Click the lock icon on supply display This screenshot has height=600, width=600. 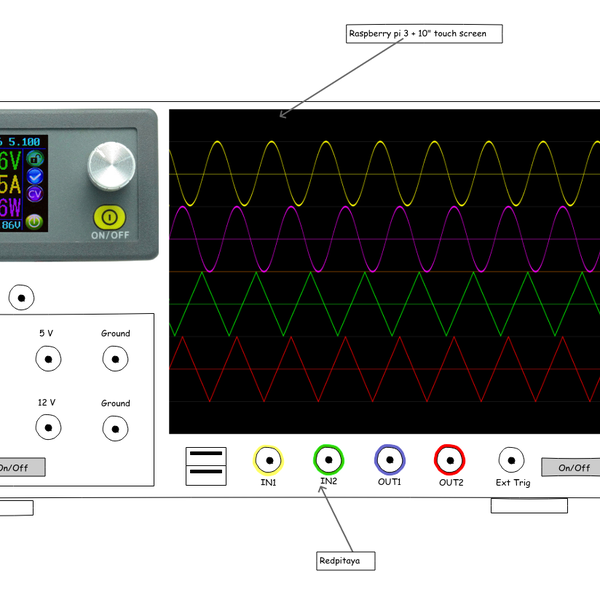click(35, 158)
